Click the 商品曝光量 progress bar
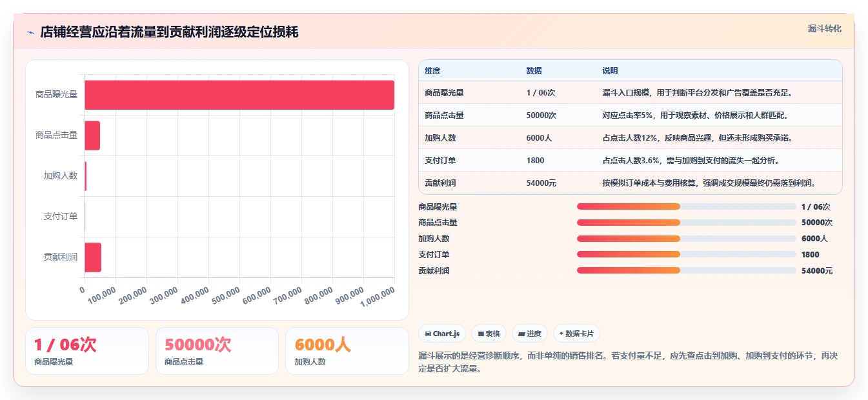 click(x=686, y=206)
